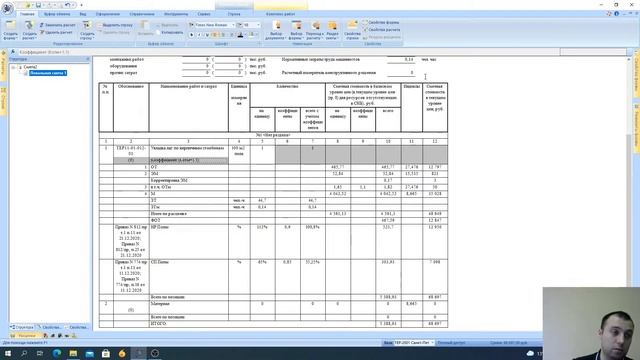Click Выбор документа icon
640x360 pixels.
click(x=276, y=30)
